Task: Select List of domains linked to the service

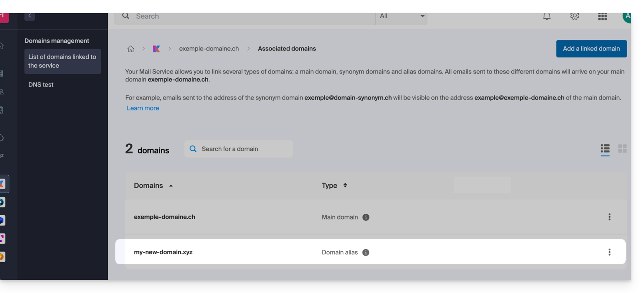Action: (62, 61)
